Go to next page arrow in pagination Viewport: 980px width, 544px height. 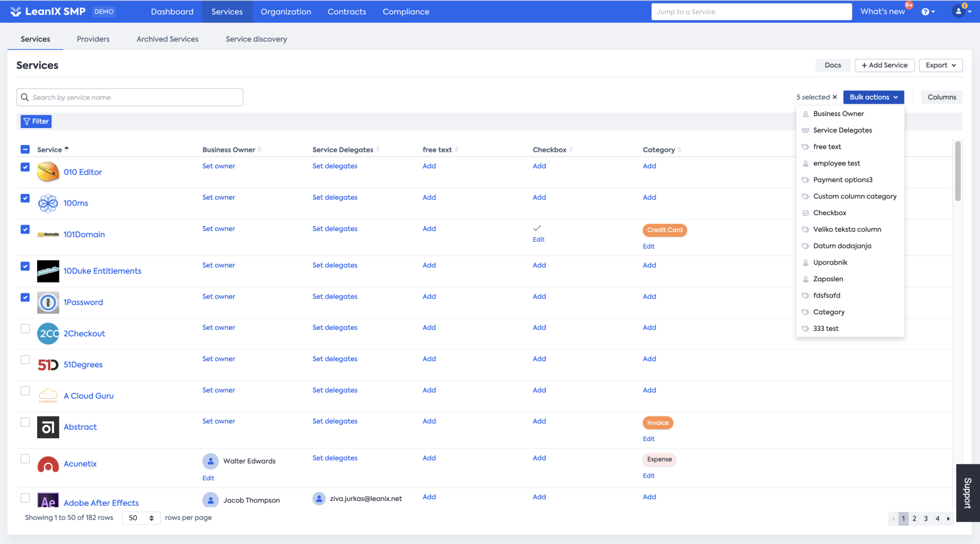948,518
